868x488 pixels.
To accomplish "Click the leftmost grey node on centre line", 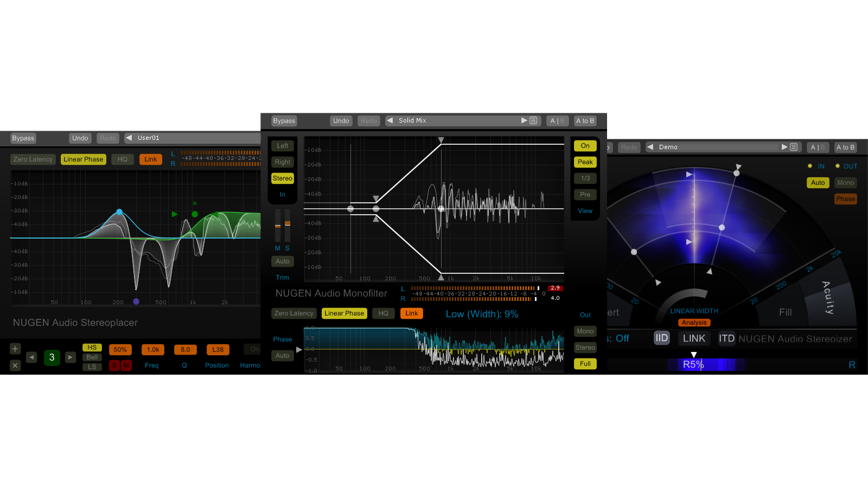I will [350, 209].
